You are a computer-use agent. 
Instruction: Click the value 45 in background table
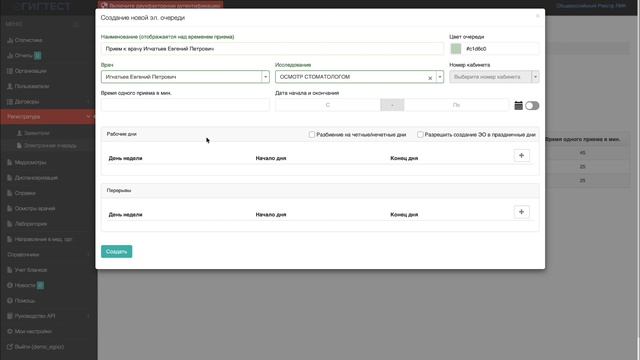(582, 153)
